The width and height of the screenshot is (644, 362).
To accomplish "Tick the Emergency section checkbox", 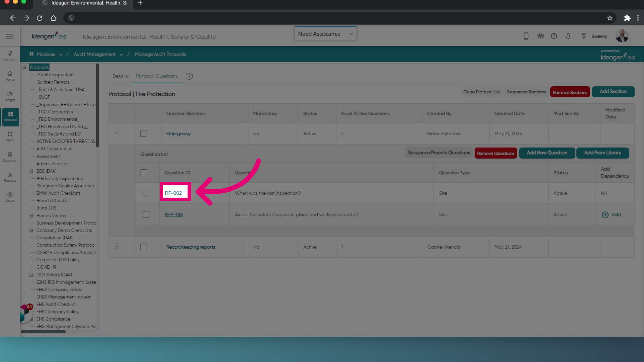I will (x=144, y=134).
